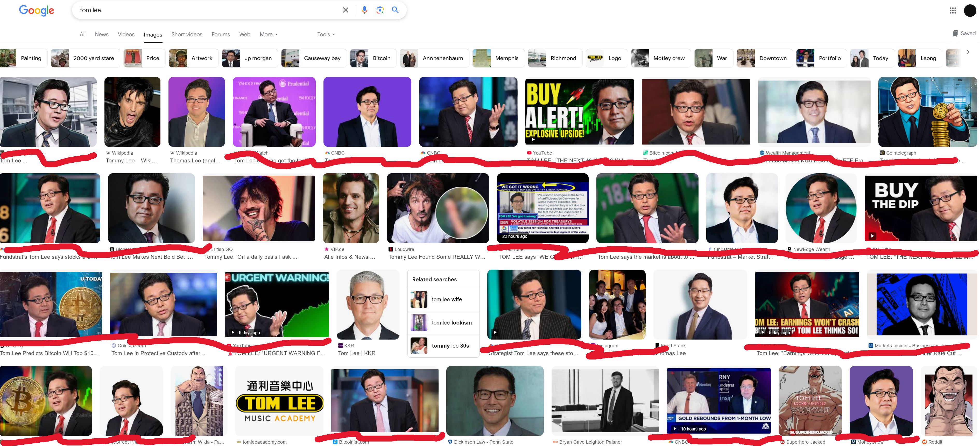Start voice search with microphone icon
This screenshot has height=446, width=980.
[364, 10]
